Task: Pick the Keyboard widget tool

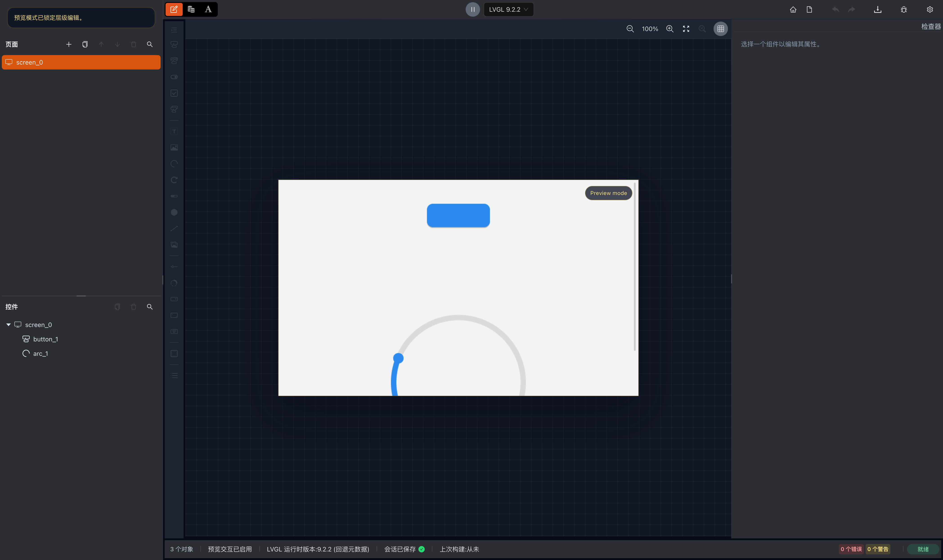Action: 174,332
